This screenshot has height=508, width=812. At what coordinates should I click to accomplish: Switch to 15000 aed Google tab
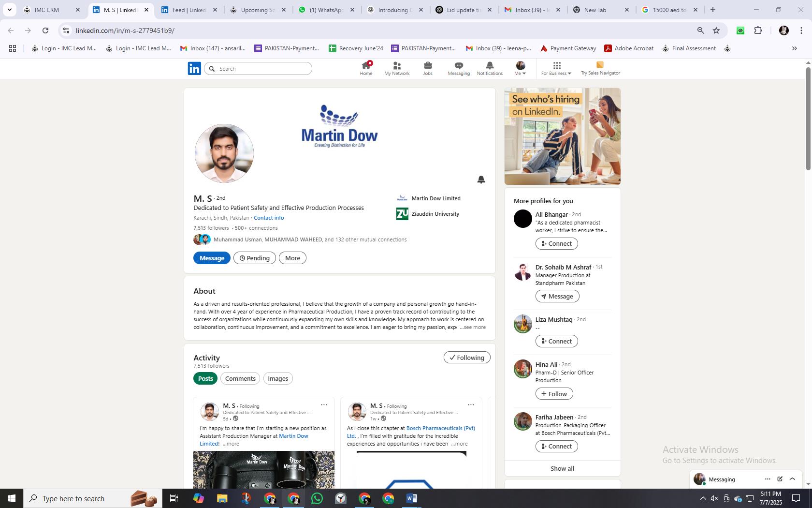pyautogui.click(x=670, y=10)
